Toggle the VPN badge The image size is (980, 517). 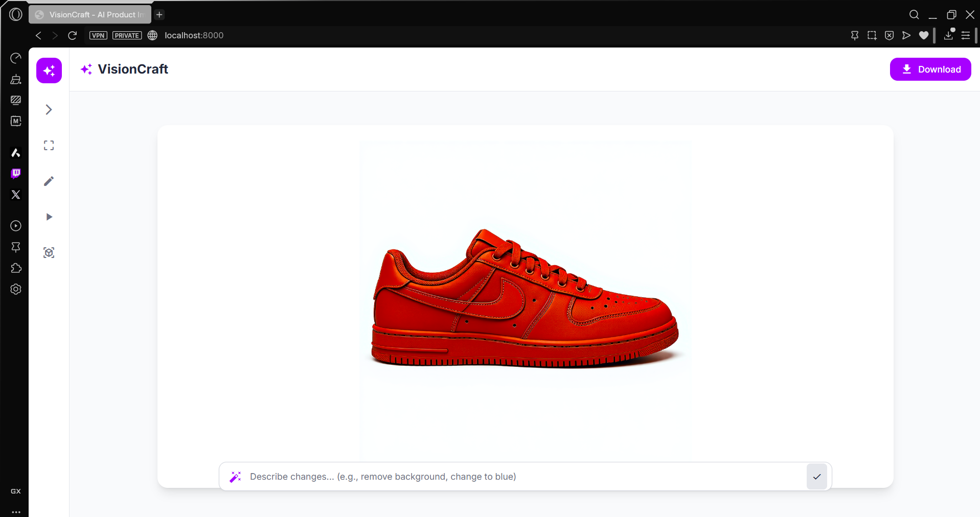click(98, 35)
